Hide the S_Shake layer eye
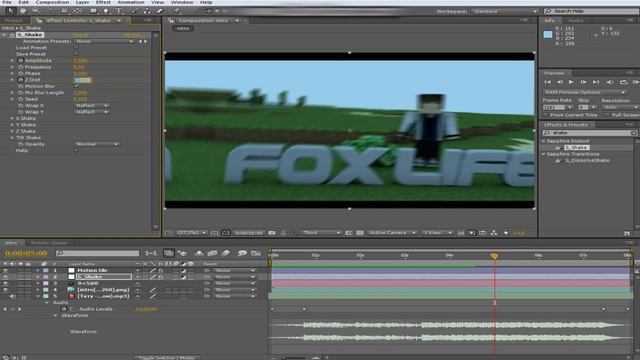The width and height of the screenshot is (640, 360). point(5,277)
